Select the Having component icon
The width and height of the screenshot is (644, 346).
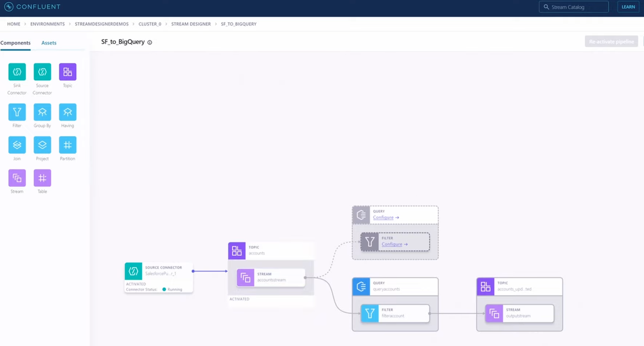tap(68, 112)
